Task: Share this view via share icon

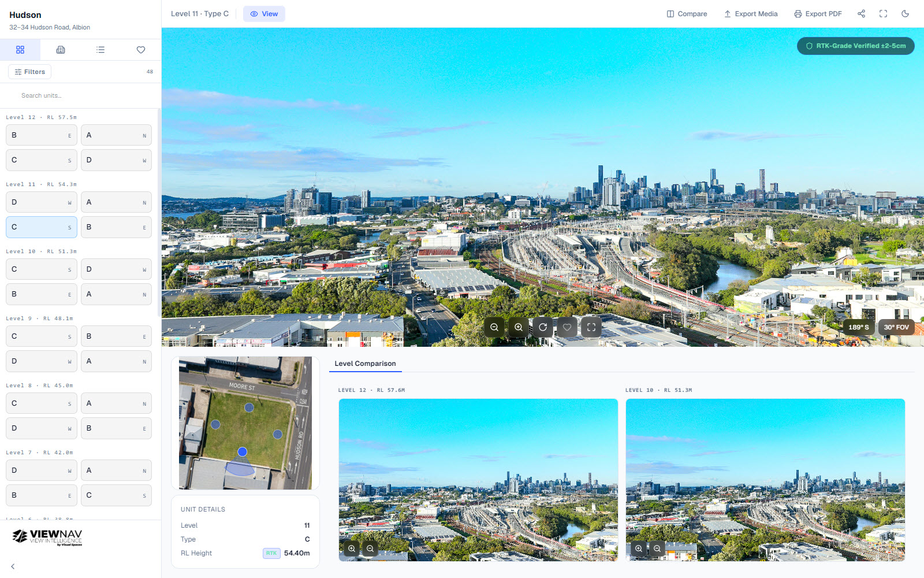Action: click(x=861, y=14)
